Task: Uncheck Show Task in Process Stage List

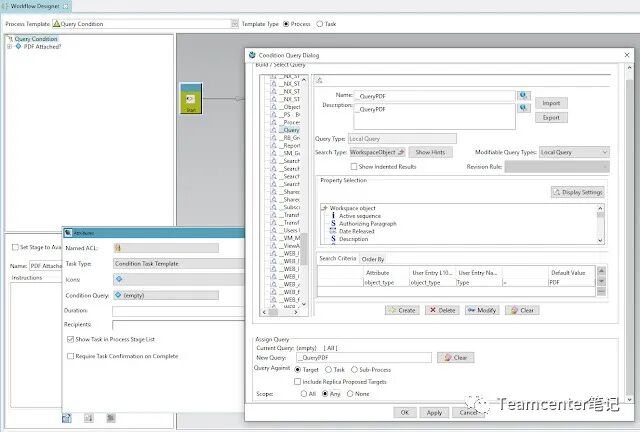Action: pyautogui.click(x=70, y=340)
